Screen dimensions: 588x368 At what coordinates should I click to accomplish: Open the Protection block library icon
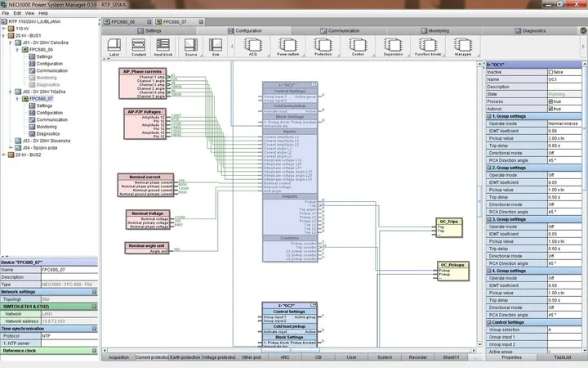[323, 45]
